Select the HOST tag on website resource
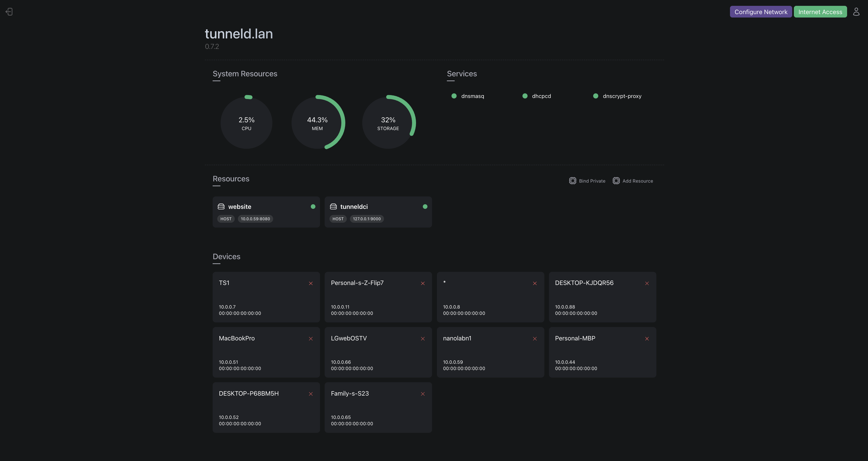 coord(226,219)
